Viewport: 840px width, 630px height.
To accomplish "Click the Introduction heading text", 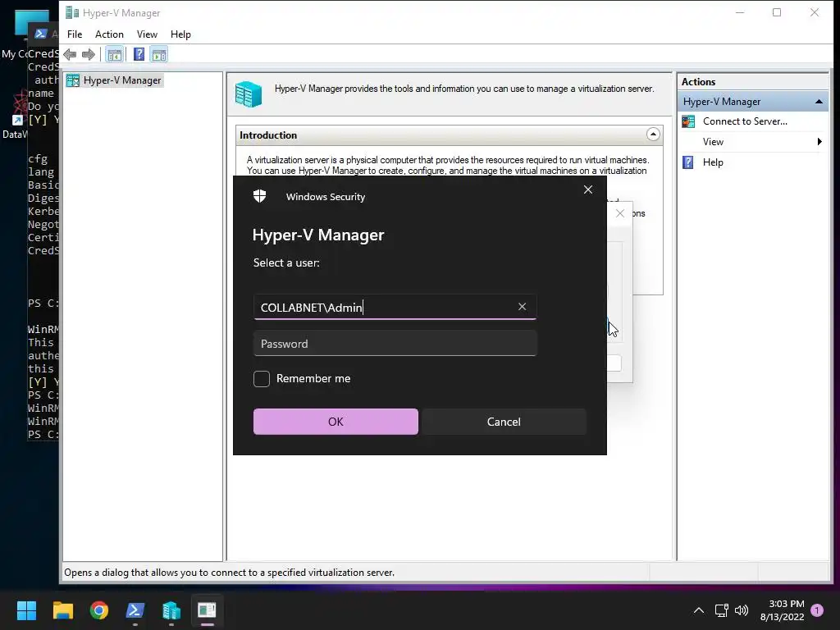I will pyautogui.click(x=268, y=135).
